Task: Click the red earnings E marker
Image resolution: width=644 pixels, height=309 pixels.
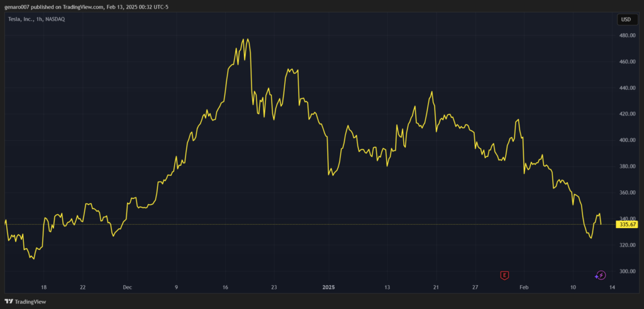Action: (x=504, y=275)
